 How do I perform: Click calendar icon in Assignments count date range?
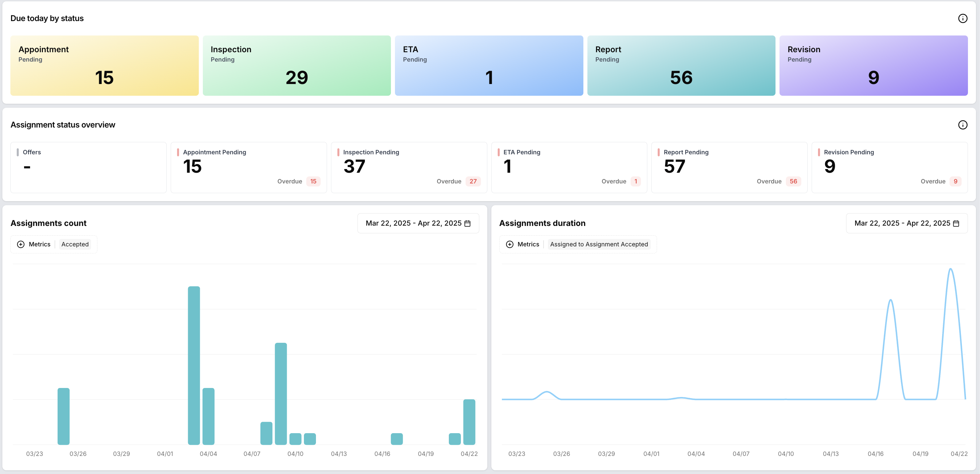click(468, 223)
